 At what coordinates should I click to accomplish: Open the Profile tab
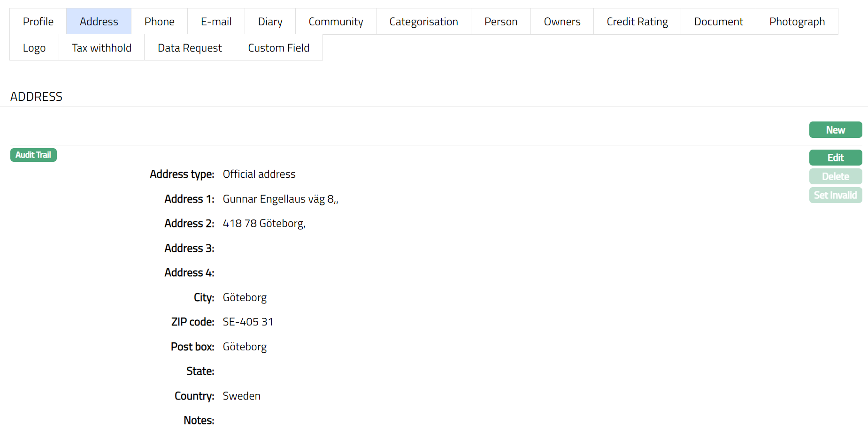pos(38,22)
